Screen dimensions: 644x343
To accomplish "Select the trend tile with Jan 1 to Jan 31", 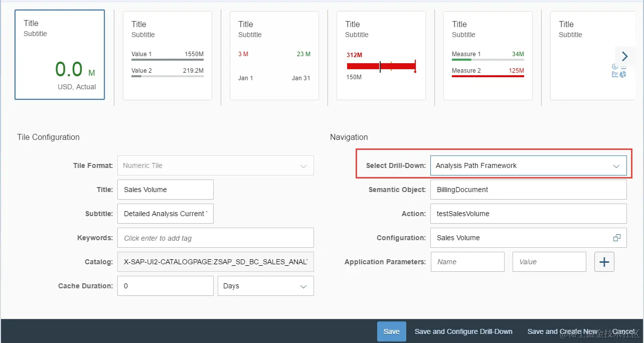I will click(x=274, y=56).
